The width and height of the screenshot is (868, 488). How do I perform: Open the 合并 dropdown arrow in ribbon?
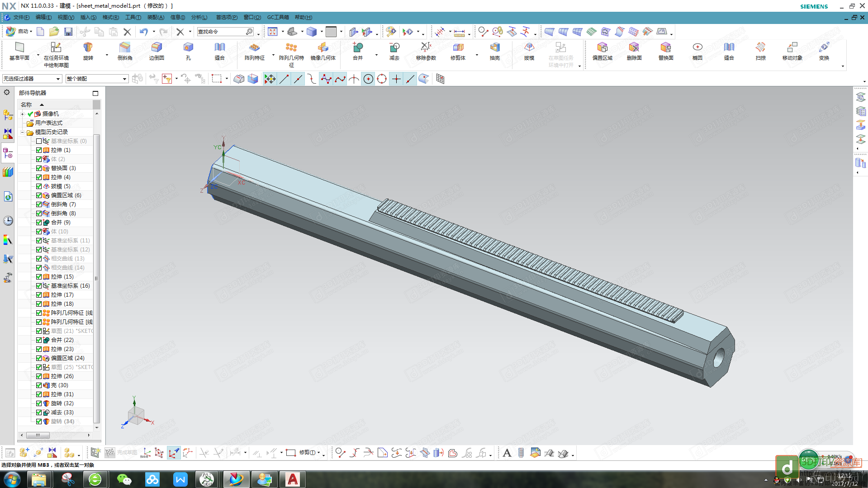pos(376,55)
